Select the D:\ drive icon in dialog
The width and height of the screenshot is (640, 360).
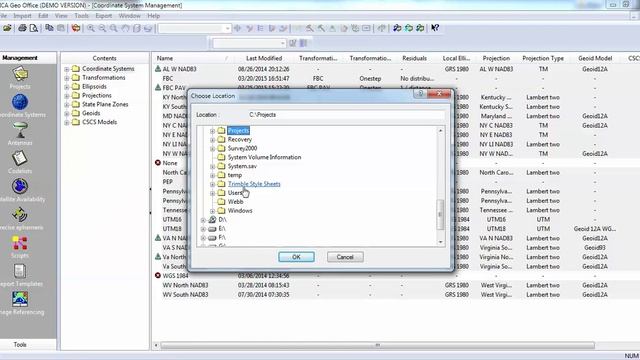coord(212,220)
